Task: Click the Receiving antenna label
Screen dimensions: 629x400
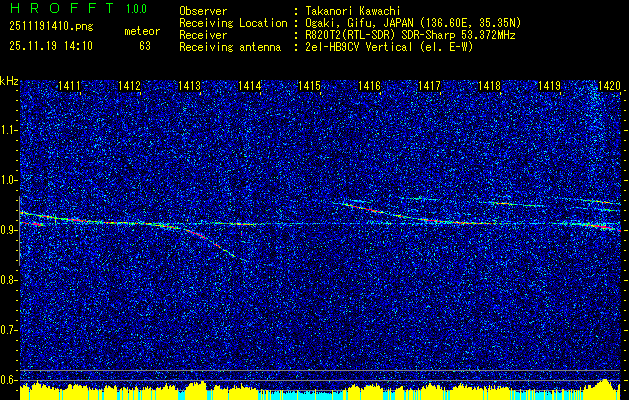Action: click(x=230, y=47)
